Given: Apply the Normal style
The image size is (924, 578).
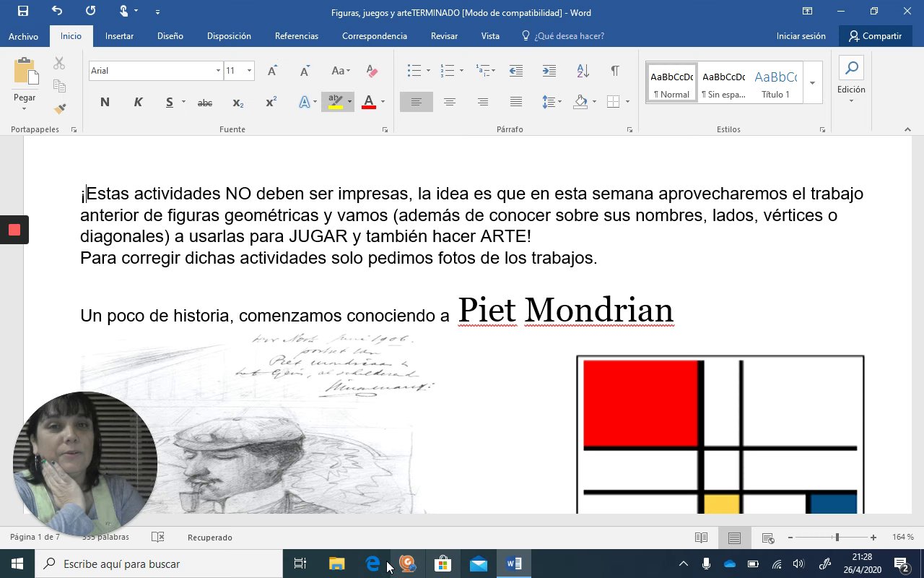Looking at the screenshot, I should (x=671, y=82).
